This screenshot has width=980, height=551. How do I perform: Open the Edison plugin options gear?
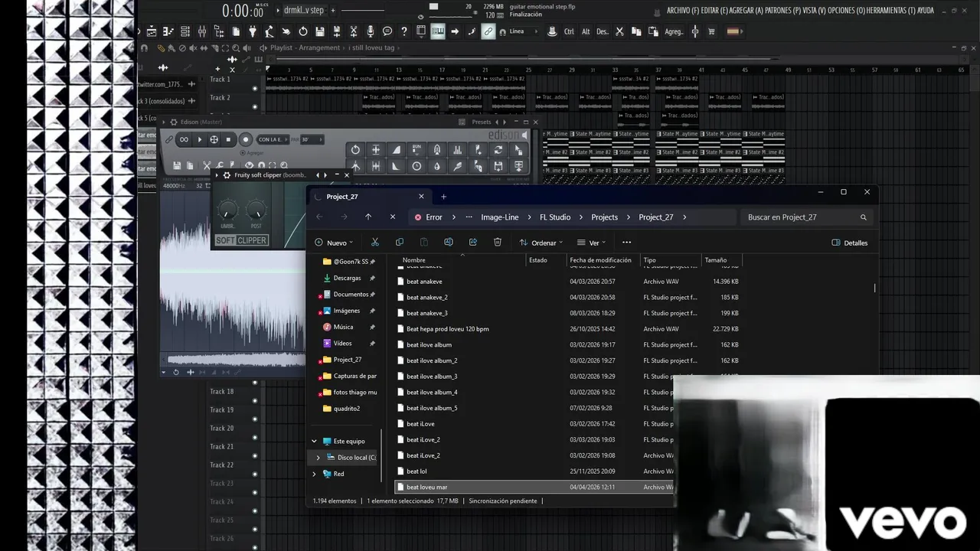pyautogui.click(x=173, y=122)
